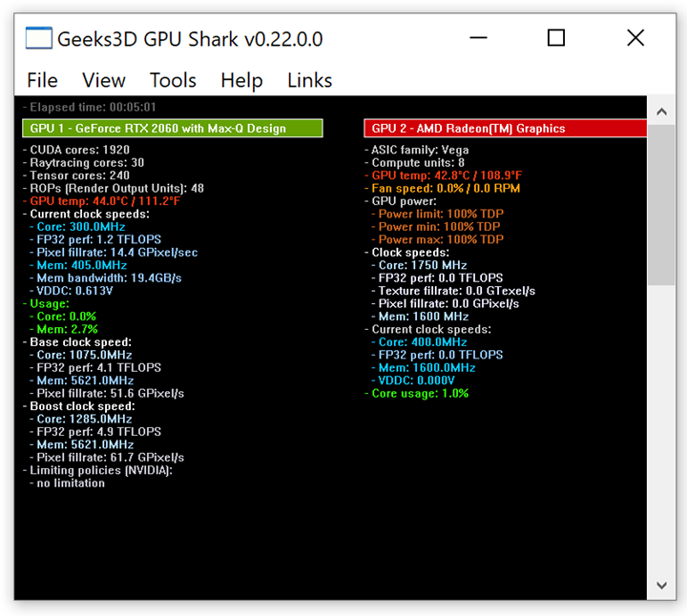Click VDDC: 0.000V line
This screenshot has height=616, width=687.
point(413,380)
